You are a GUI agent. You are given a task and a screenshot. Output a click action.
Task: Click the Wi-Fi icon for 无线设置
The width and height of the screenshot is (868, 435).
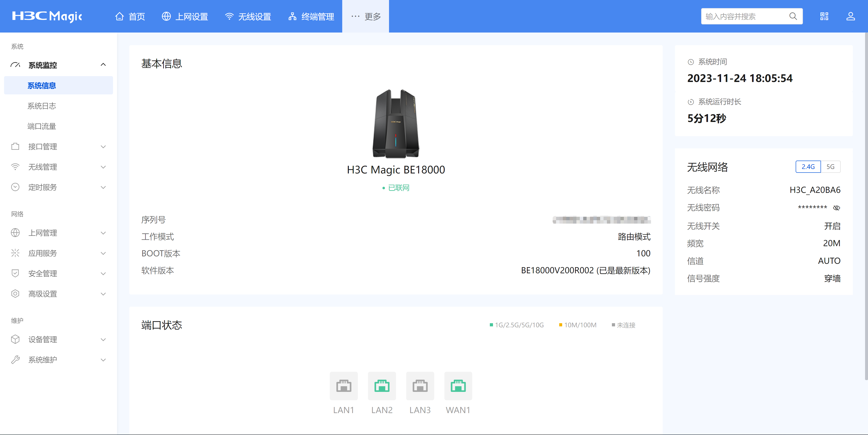coord(229,16)
